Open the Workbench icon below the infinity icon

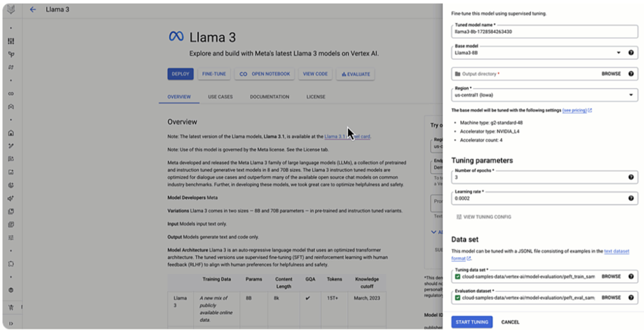[11, 107]
